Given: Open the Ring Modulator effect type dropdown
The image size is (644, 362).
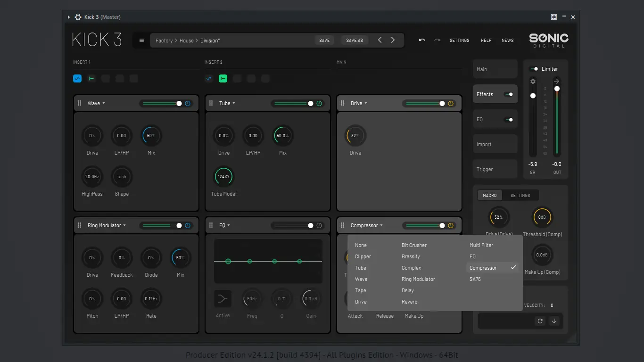Looking at the screenshot, I should click(x=107, y=225).
